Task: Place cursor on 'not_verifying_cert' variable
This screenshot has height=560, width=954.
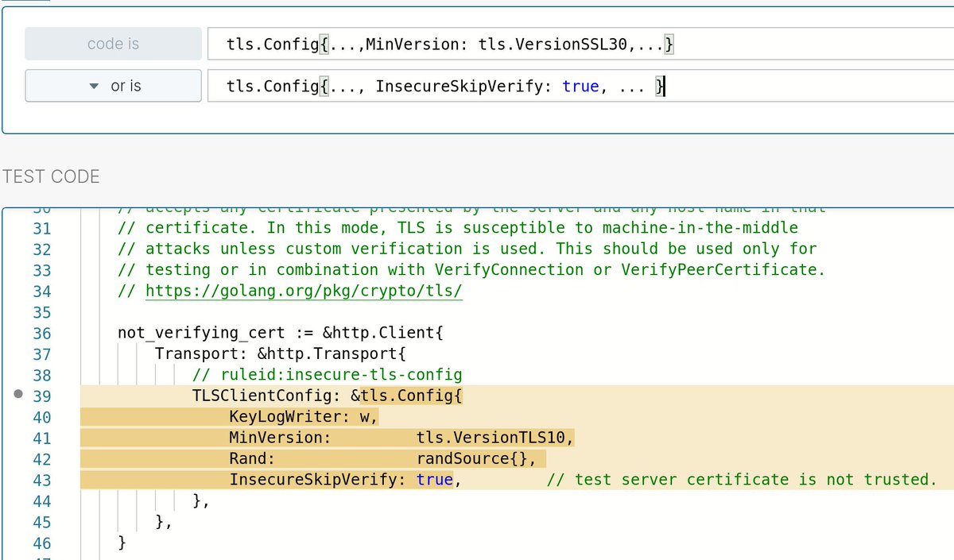Action: click(201, 333)
